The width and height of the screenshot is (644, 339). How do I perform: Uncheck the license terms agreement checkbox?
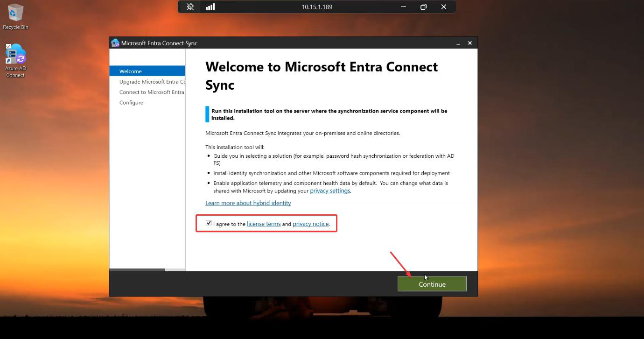(x=209, y=223)
